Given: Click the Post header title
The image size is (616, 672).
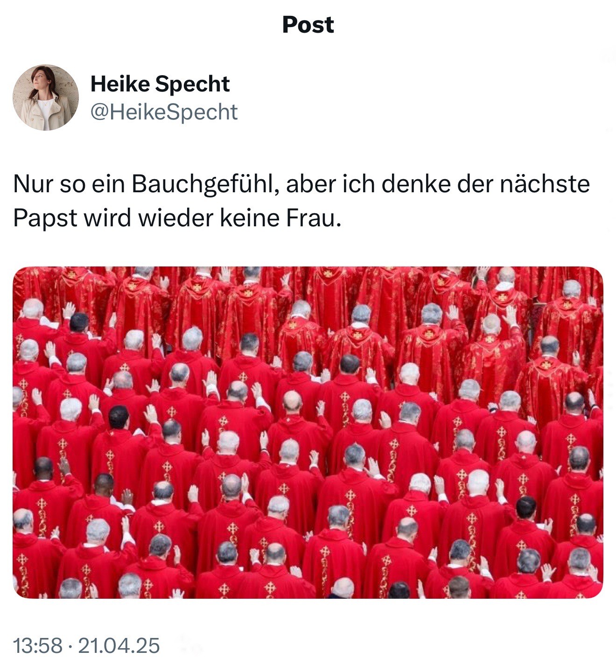Looking at the screenshot, I should [x=308, y=25].
